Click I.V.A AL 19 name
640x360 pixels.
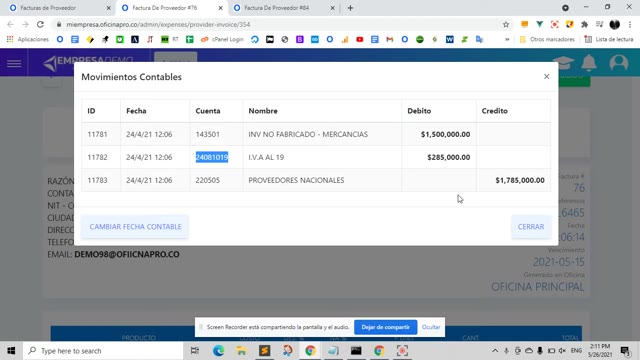tap(266, 157)
